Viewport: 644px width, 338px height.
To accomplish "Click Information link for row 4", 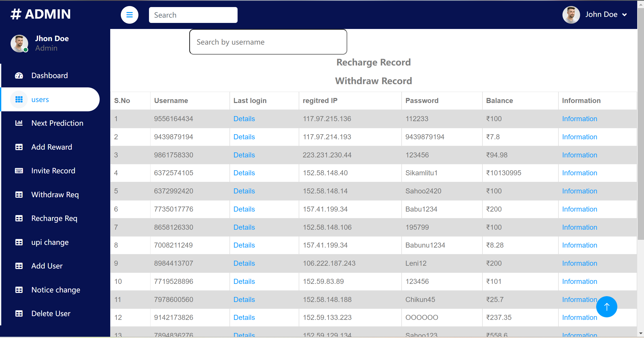I will coord(580,173).
